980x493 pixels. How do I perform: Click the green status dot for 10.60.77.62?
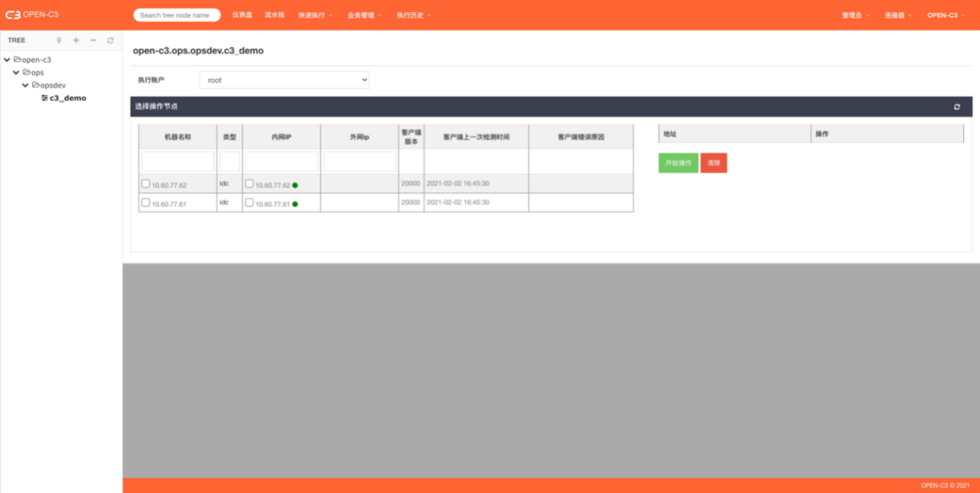(295, 185)
